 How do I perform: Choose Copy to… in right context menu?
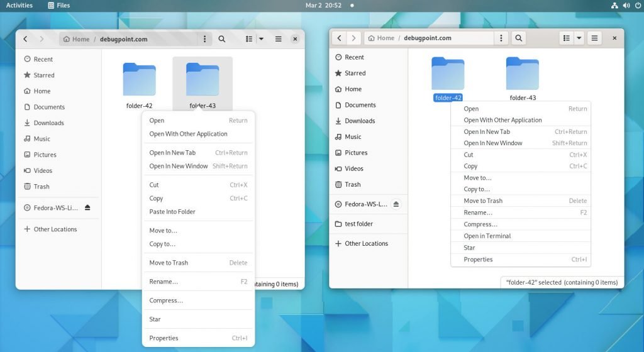tap(521, 189)
